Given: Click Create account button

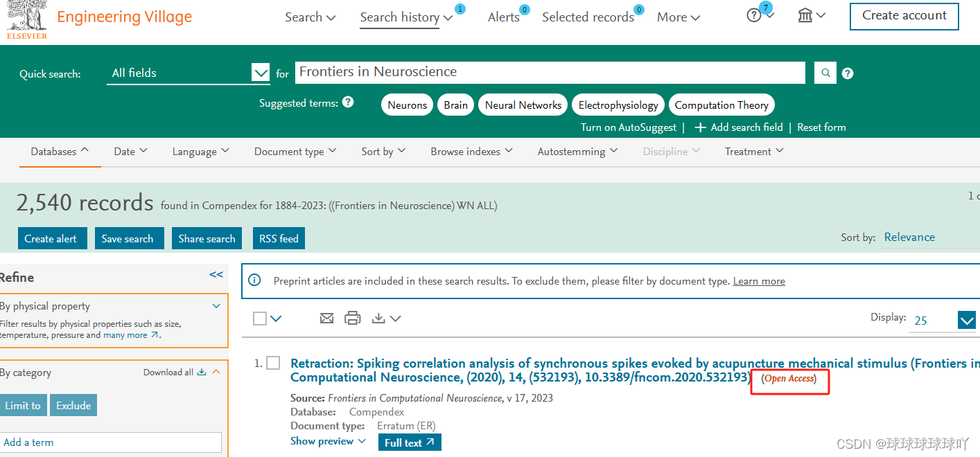Looking at the screenshot, I should pos(904,16).
